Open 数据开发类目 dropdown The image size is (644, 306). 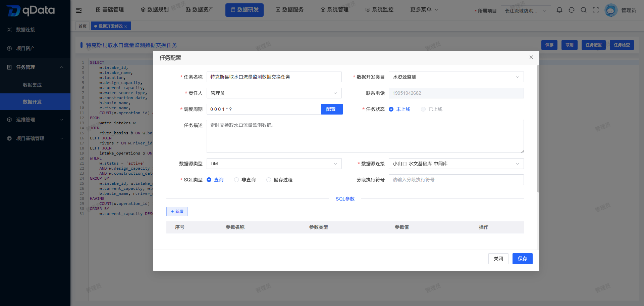pos(456,77)
